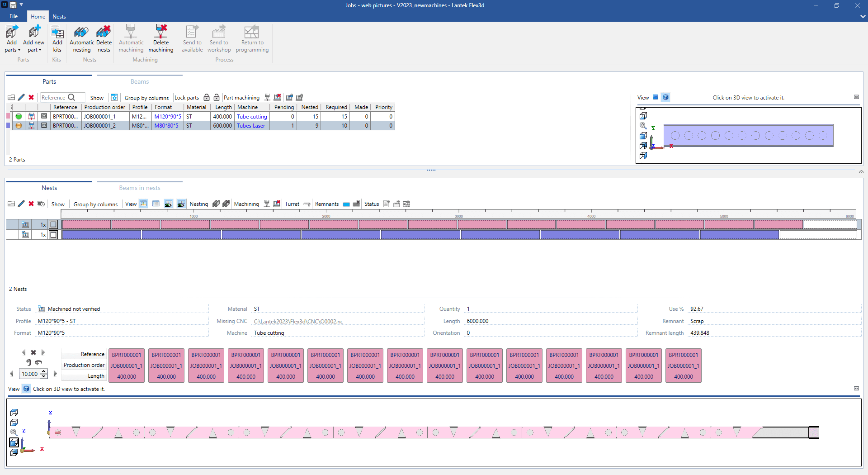Tick the checkbox on the pink nest row
Screen dimensions: 868x475
point(53,224)
